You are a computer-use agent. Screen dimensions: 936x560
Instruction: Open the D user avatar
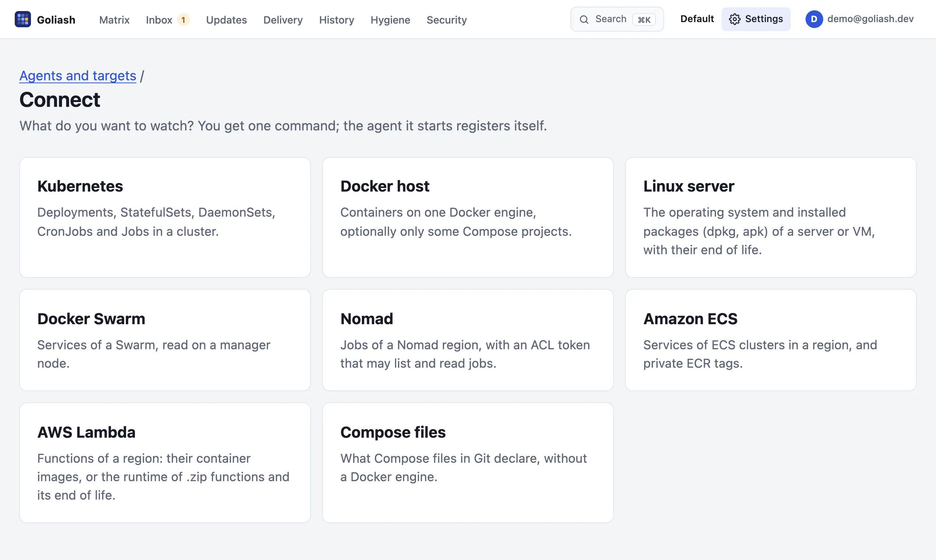pos(814,19)
